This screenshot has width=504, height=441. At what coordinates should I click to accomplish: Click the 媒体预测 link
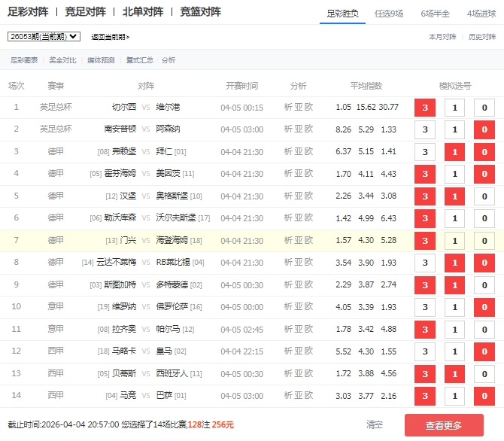tap(101, 60)
